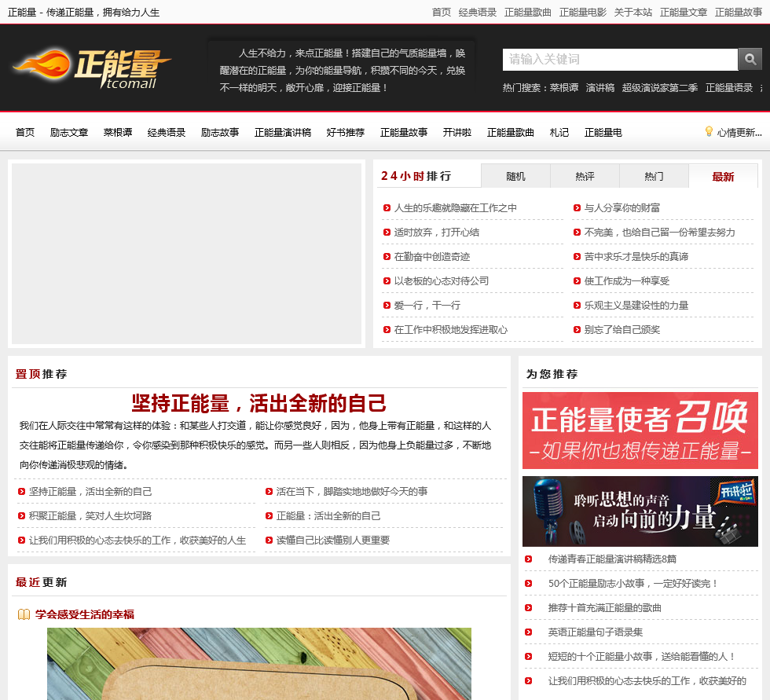The width and height of the screenshot is (770, 700).
Task: Click 正能量电影 in the top header links
Action: click(583, 13)
